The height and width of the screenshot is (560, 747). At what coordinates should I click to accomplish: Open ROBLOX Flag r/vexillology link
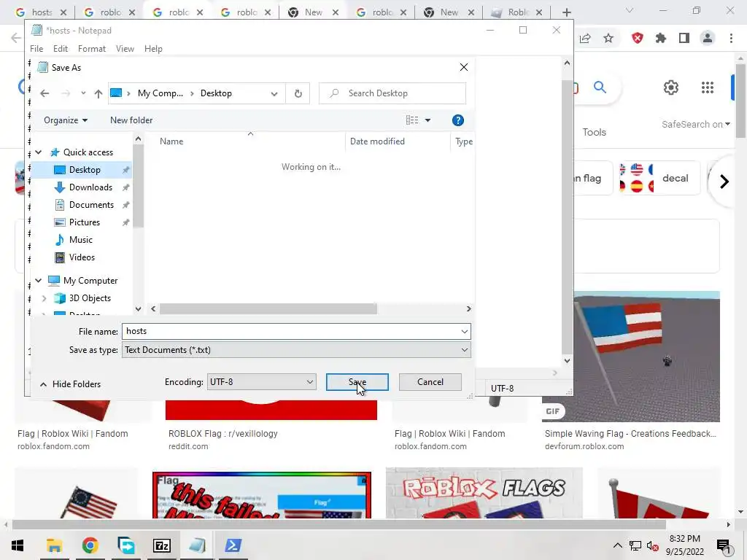[223, 434]
